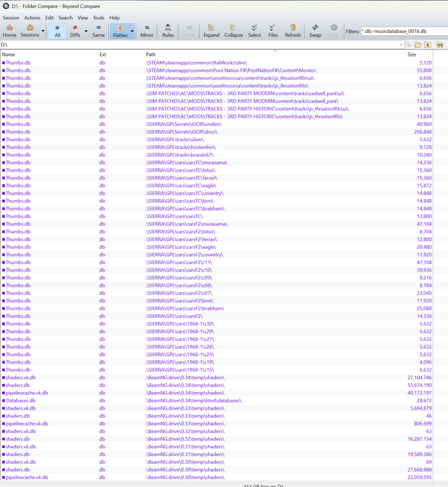Open the Actions menu

pyautogui.click(x=32, y=18)
